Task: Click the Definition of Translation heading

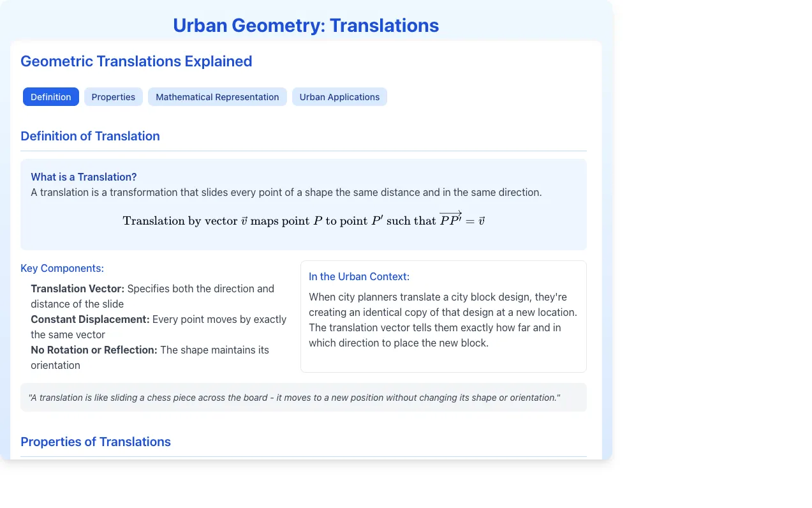Action: click(90, 136)
